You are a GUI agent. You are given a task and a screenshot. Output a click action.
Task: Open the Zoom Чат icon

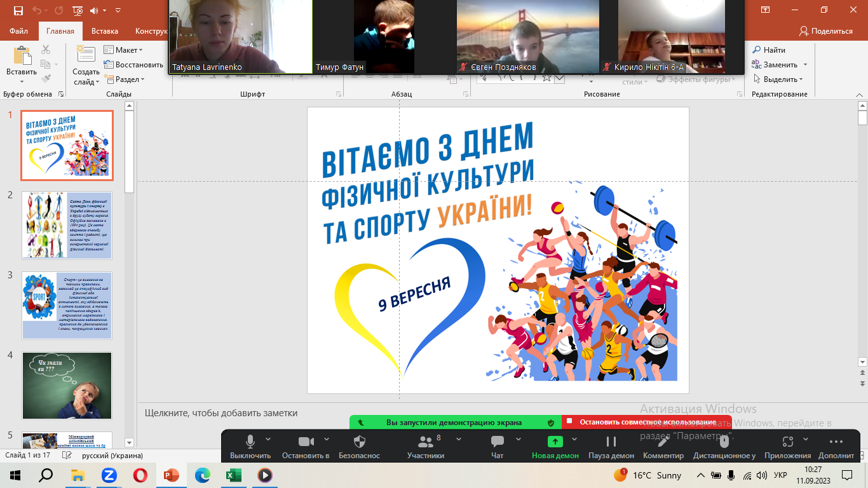click(498, 442)
